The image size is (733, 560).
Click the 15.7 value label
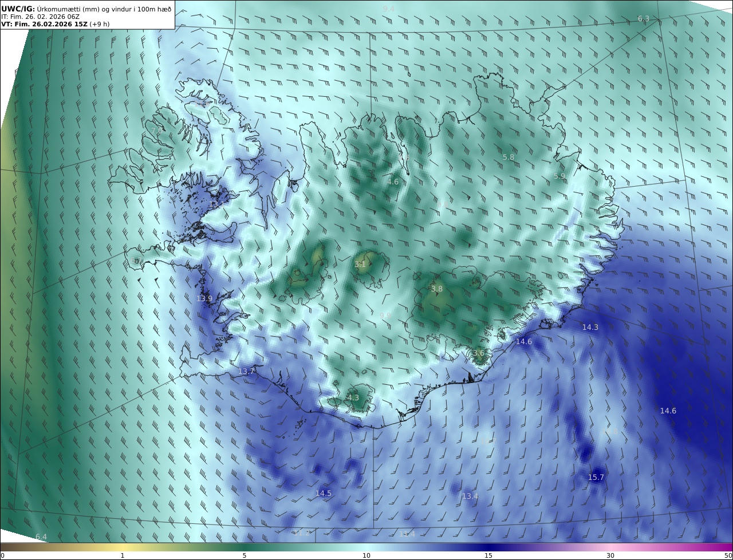pos(596,478)
